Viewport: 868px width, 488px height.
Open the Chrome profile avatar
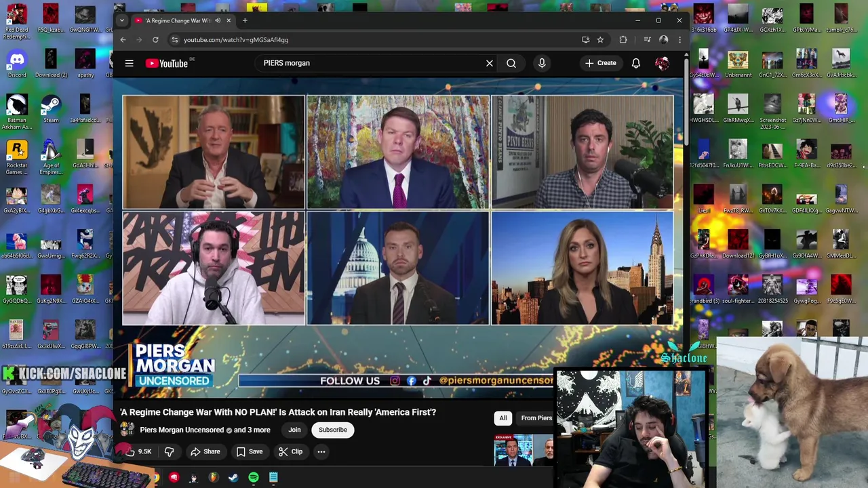(664, 40)
